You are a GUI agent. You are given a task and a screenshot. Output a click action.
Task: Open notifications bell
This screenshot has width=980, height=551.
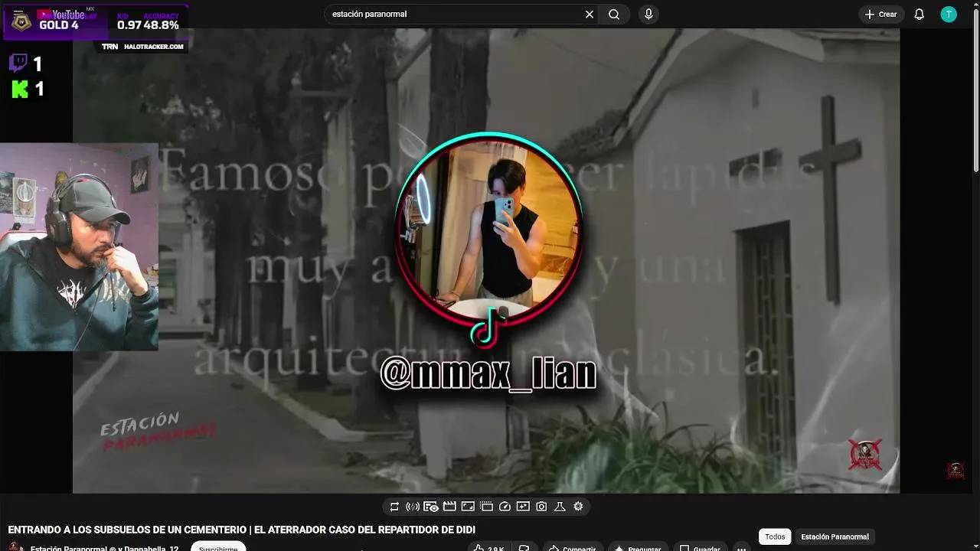point(920,14)
